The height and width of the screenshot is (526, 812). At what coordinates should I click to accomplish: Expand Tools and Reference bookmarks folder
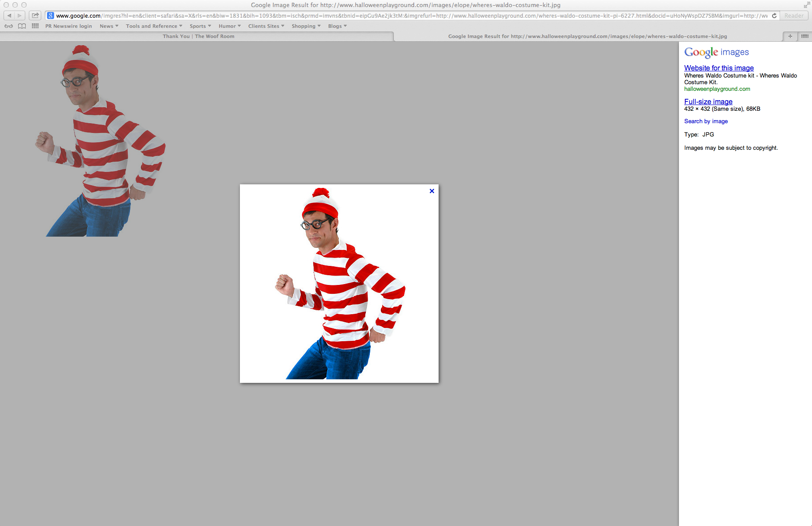pos(154,26)
